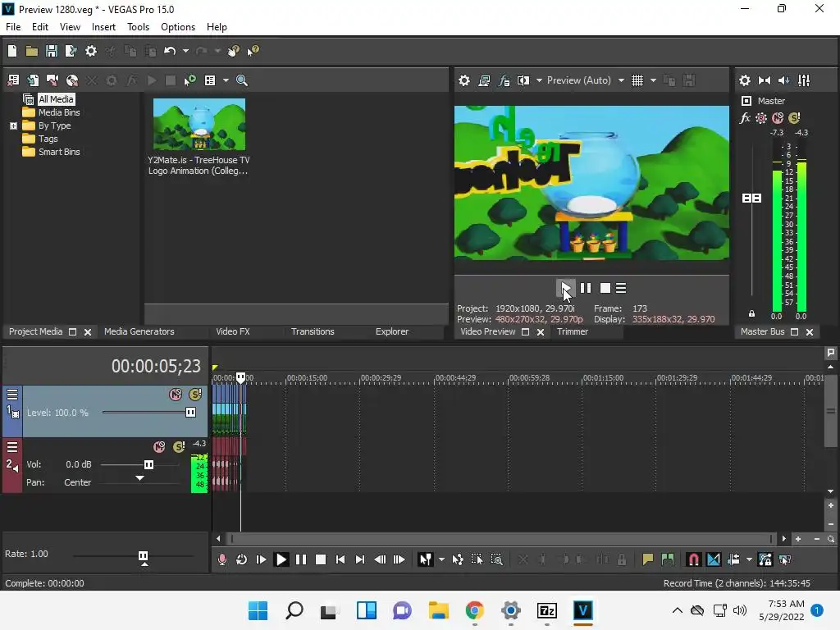Expand the By Type folder
Screen dimensions: 840x630
tap(13, 126)
